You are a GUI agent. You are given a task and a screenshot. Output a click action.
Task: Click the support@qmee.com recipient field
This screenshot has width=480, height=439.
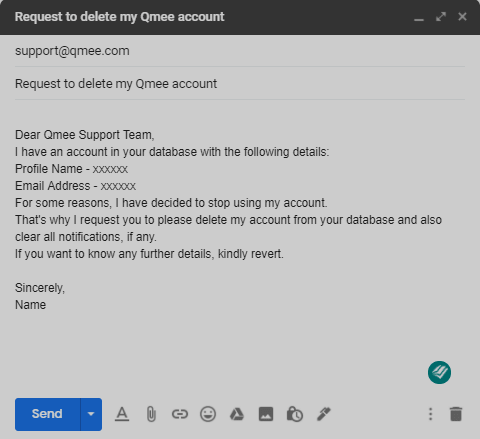(240, 51)
